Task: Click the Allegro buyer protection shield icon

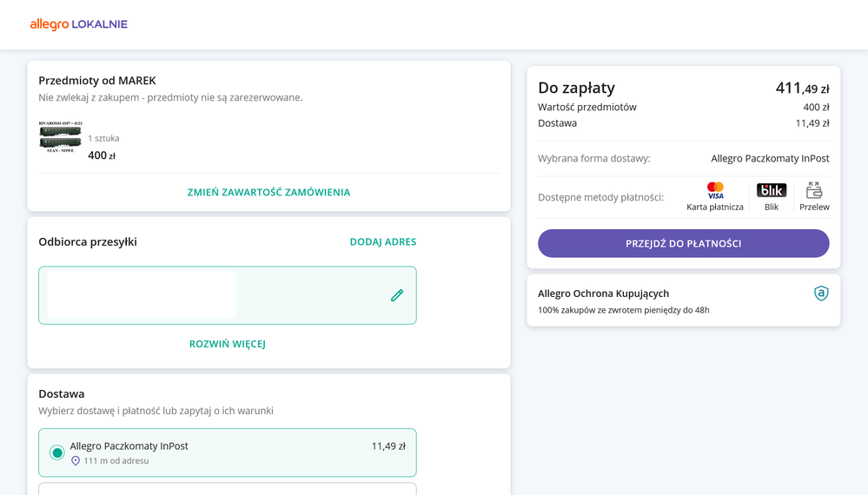Action: pyautogui.click(x=821, y=294)
